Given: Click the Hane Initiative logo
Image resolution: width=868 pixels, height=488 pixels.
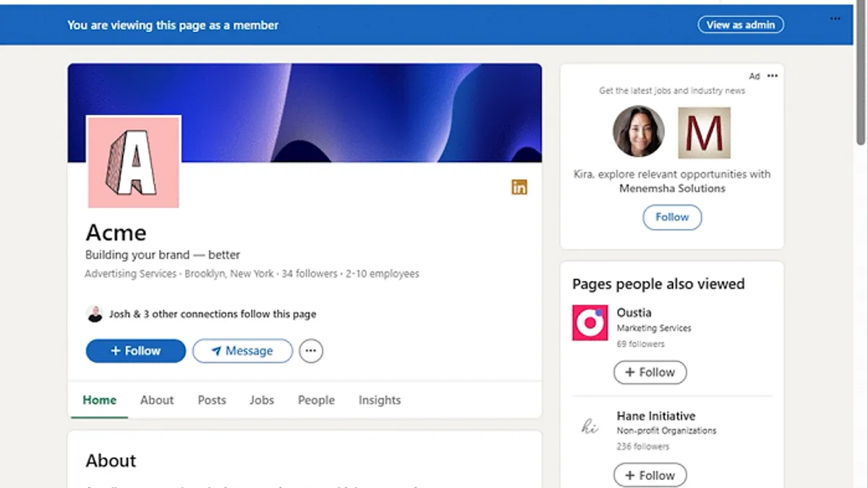Looking at the screenshot, I should point(590,427).
